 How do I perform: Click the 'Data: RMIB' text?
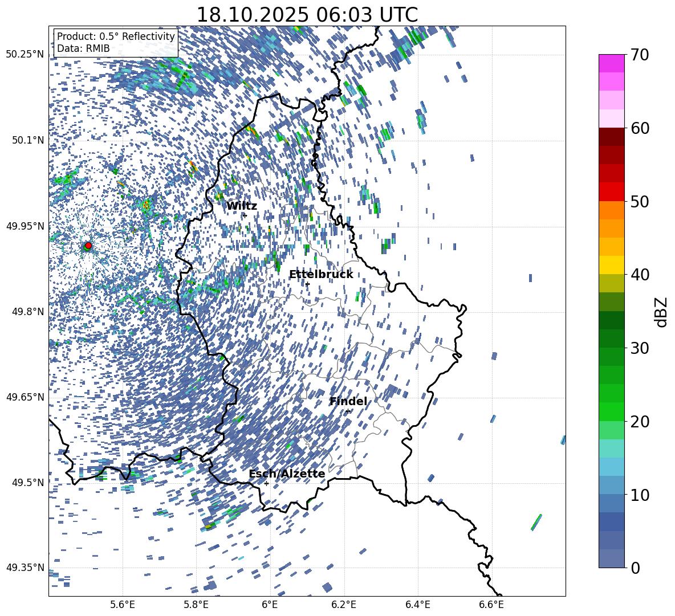tap(83, 48)
